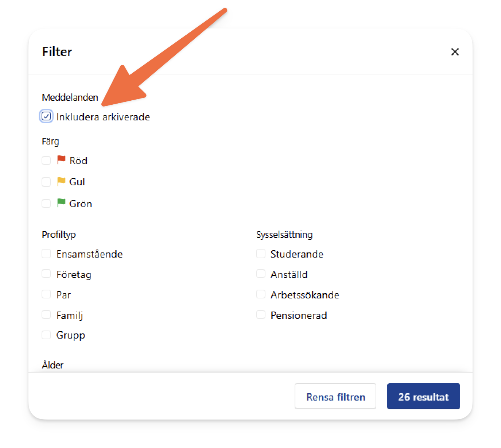Screen dimensions: 501x448
Task: Close the Filter dialog with X icon
Action: [455, 52]
